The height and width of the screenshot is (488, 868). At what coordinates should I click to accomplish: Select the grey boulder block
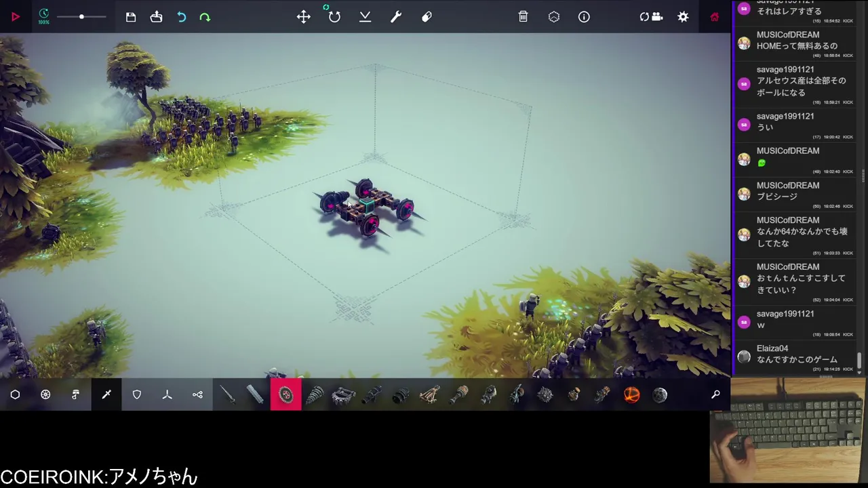pos(660,394)
